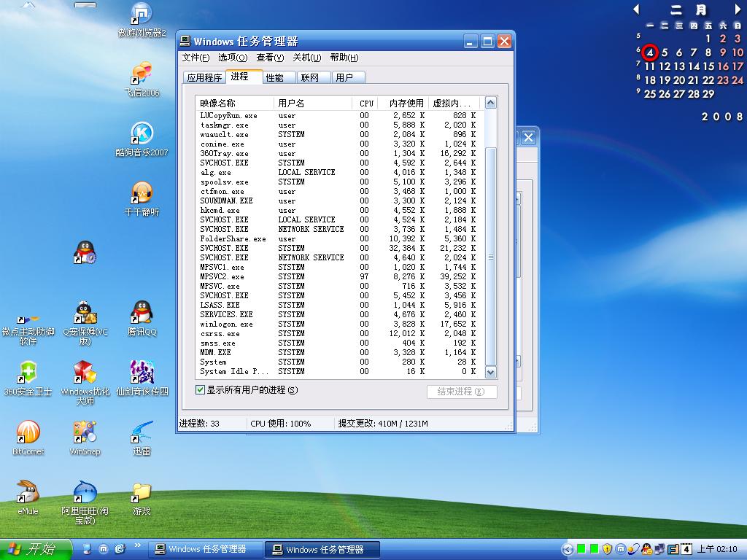
Task: Launch 飞信2006 from the desktop
Action: click(142, 79)
